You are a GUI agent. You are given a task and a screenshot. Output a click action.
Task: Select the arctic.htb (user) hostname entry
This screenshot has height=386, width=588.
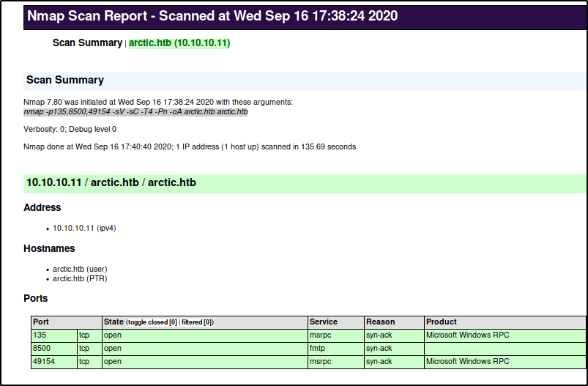tap(80, 269)
